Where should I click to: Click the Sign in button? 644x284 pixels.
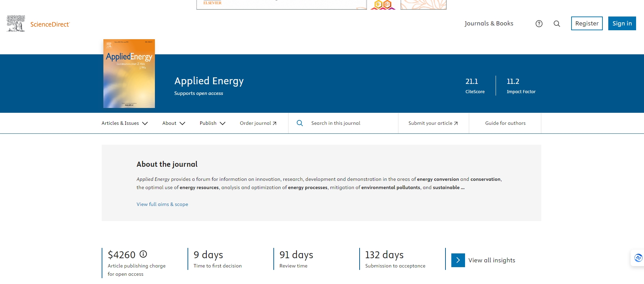pos(622,23)
